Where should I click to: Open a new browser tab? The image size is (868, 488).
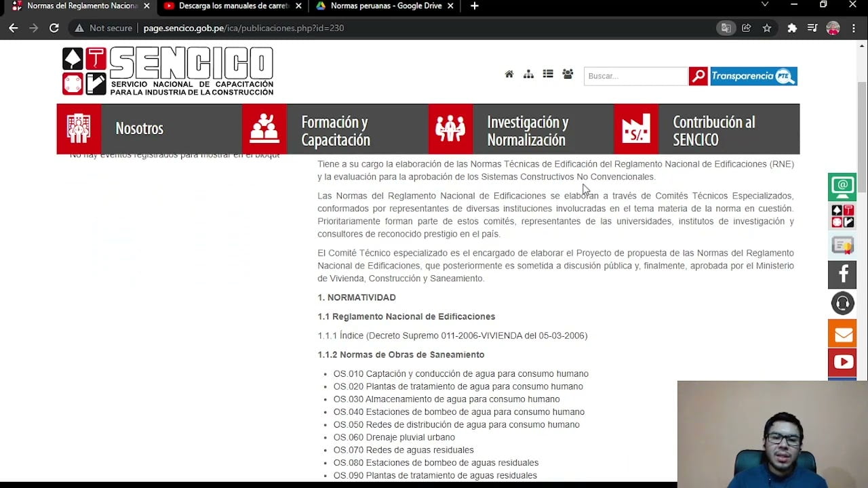(x=475, y=6)
